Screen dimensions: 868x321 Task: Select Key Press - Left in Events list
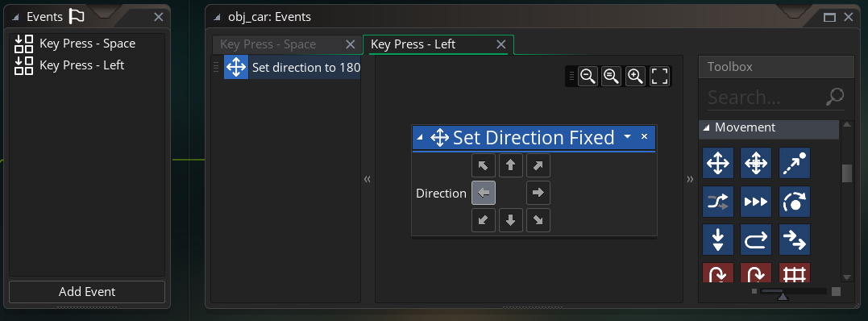(82, 65)
